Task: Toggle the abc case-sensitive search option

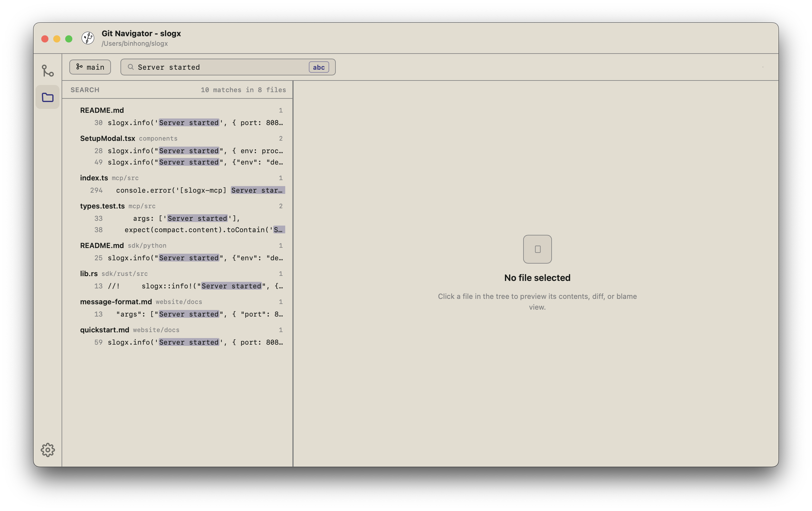Action: point(319,67)
